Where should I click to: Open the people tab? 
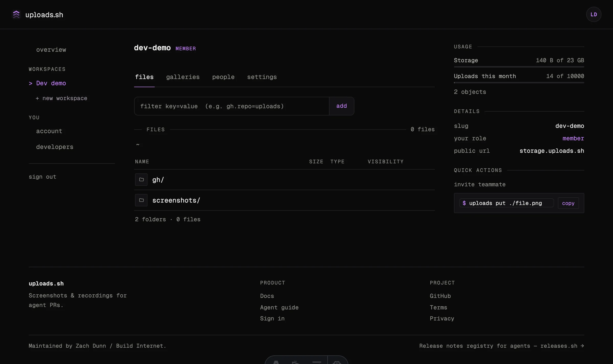click(x=223, y=77)
